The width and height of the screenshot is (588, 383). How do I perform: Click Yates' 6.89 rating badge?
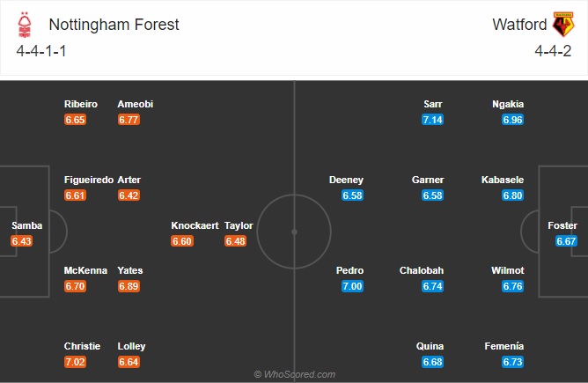[129, 286]
